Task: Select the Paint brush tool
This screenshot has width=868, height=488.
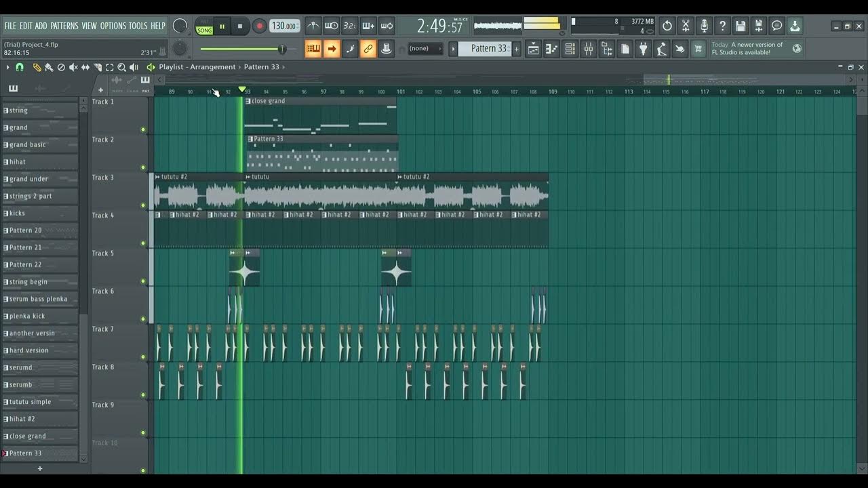Action: [x=49, y=67]
